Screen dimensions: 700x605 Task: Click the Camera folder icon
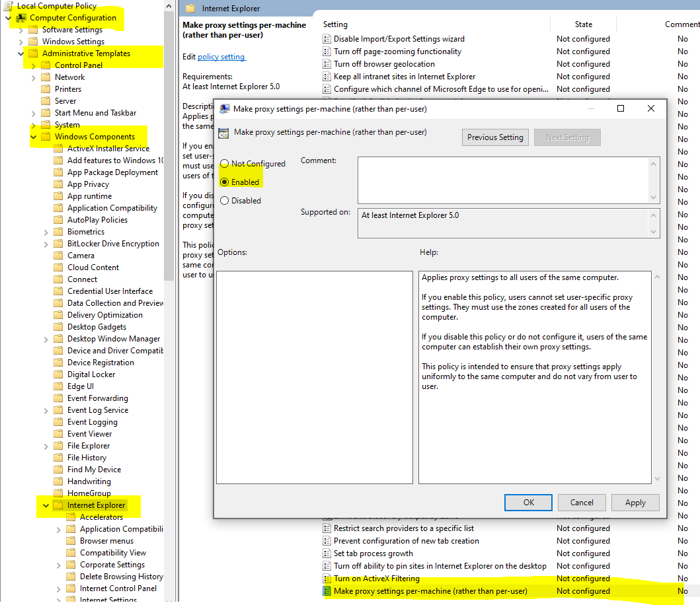click(x=58, y=256)
